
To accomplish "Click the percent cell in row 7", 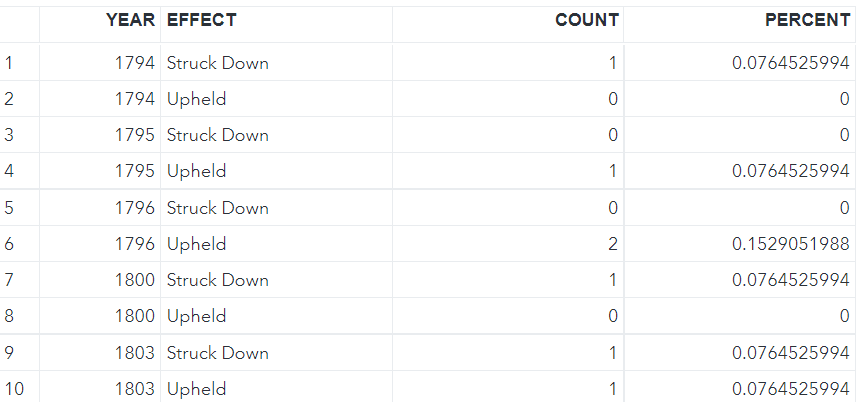I will [x=791, y=280].
